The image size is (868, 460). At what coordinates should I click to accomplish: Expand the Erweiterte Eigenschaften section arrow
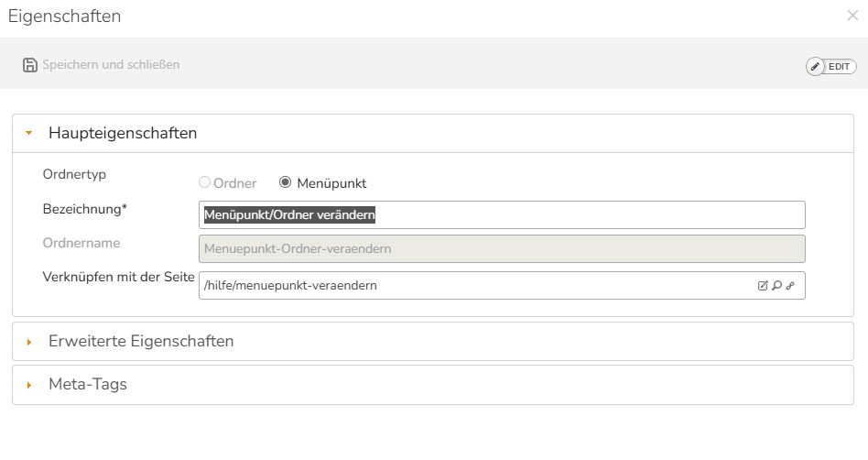pos(28,342)
